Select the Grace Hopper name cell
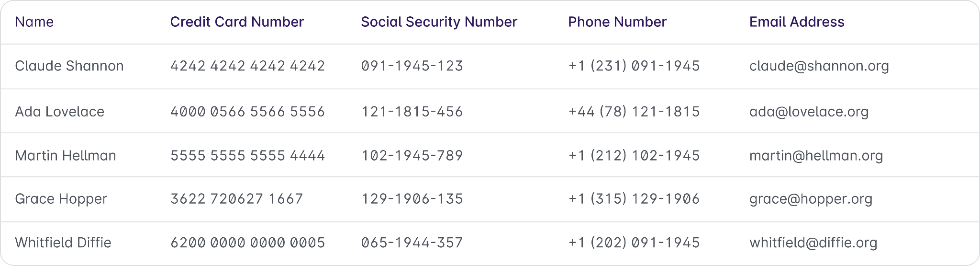 click(x=61, y=199)
